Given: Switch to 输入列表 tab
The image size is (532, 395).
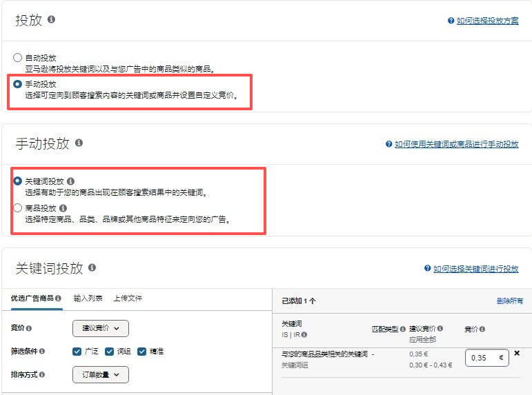Looking at the screenshot, I should point(88,298).
